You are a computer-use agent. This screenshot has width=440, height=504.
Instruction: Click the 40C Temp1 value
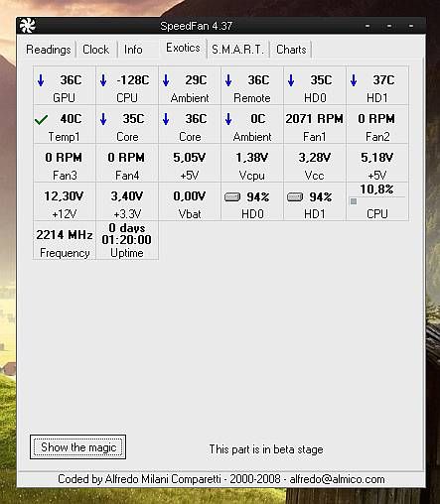pyautogui.click(x=71, y=119)
